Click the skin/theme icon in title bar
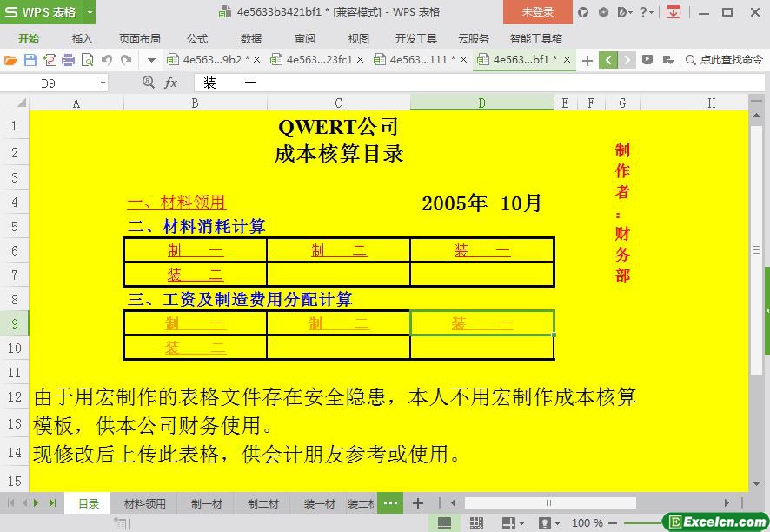770x532 pixels. point(583,12)
